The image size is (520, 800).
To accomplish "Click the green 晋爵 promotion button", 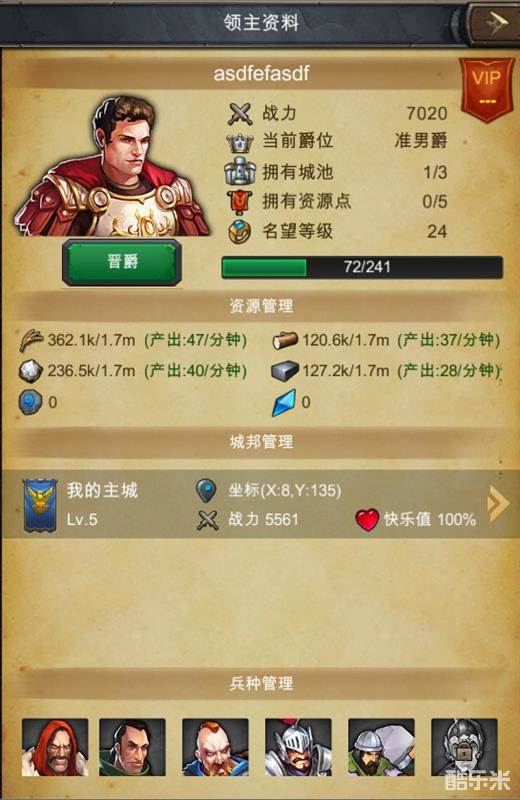I will coord(122,262).
